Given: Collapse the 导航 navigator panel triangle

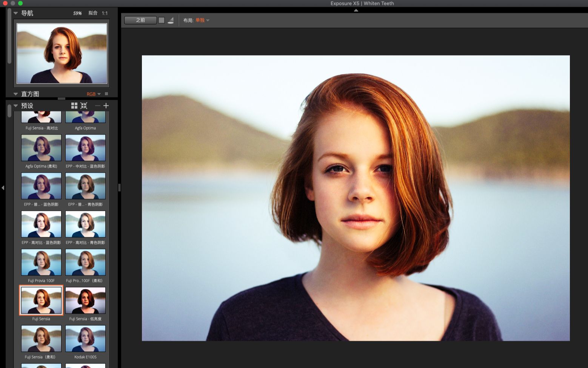Looking at the screenshot, I should tap(16, 13).
